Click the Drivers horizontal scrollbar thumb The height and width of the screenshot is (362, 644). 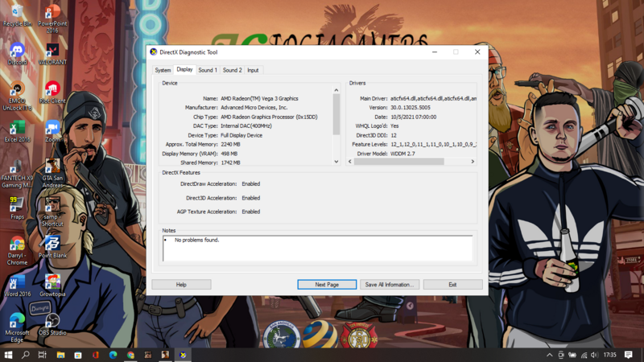[398, 162]
